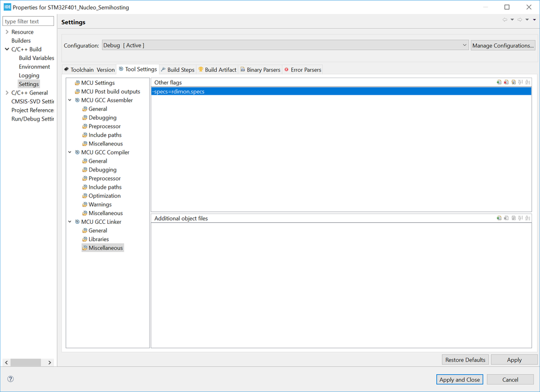Open the Error Parsers tab

tap(303, 70)
